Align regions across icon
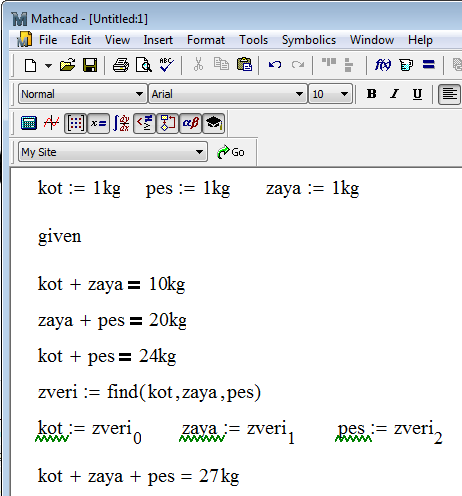The width and height of the screenshot is (462, 496). tap(329, 63)
